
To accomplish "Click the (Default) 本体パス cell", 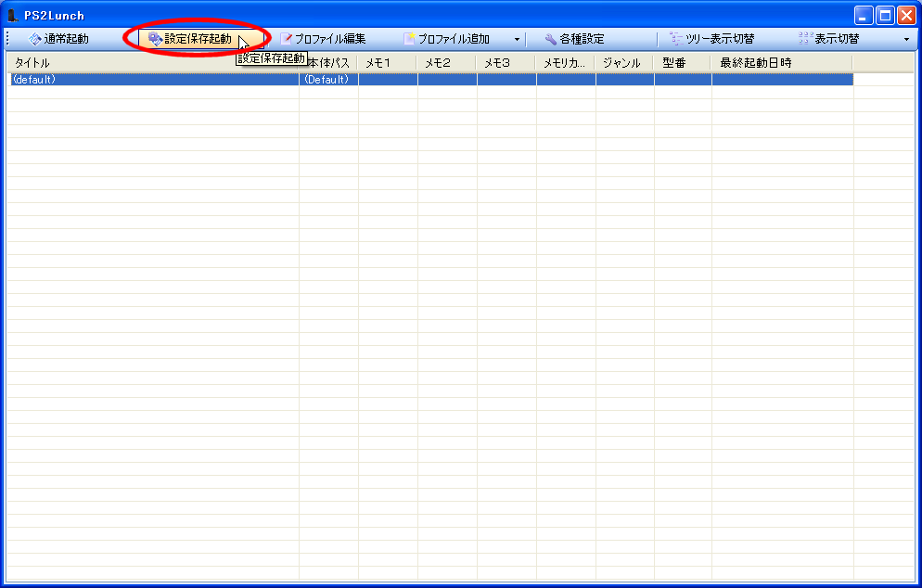I will tap(327, 80).
